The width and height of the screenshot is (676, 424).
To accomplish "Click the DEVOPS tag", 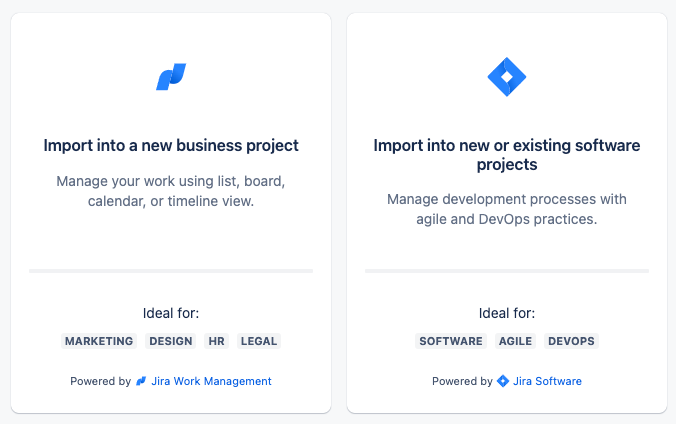I will (x=571, y=341).
